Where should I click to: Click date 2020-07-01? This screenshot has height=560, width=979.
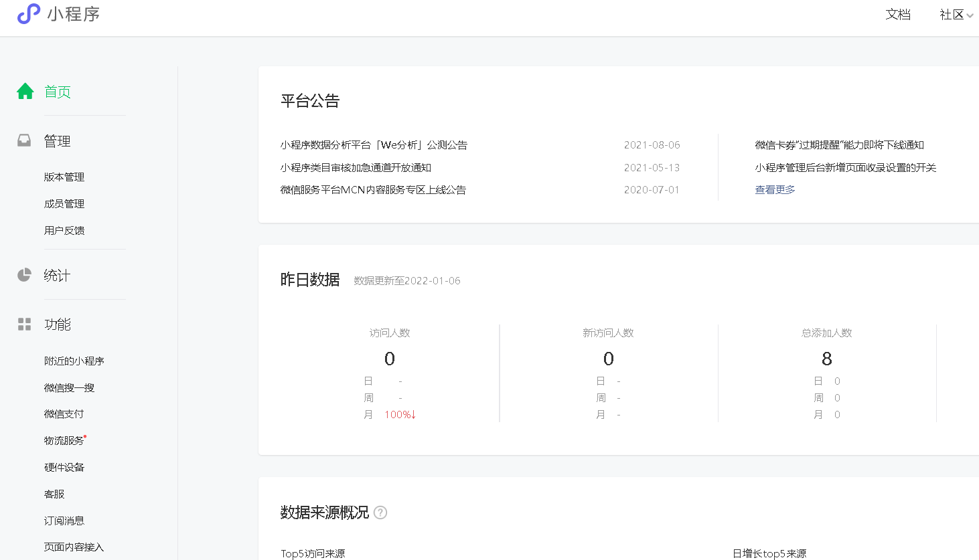coord(652,189)
